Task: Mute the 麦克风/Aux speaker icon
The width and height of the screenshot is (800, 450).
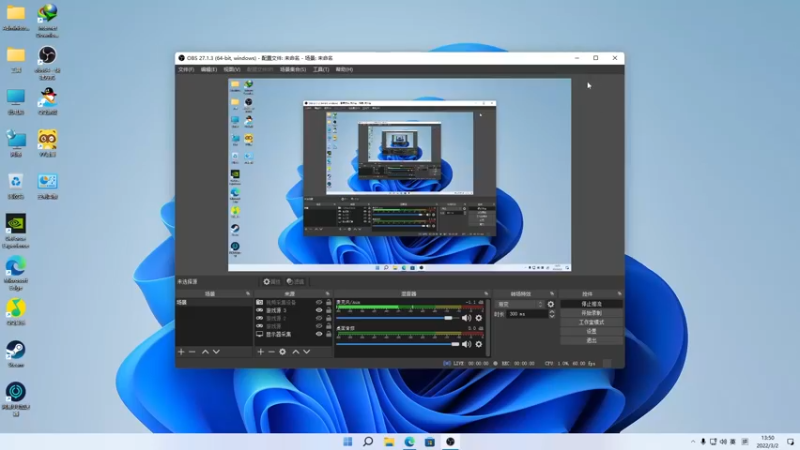Action: click(x=466, y=318)
